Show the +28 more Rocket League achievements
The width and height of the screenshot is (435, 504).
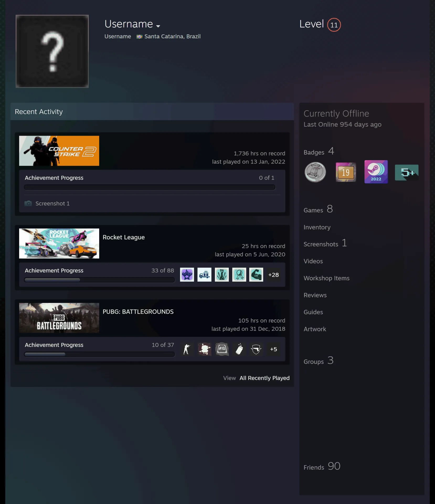click(x=273, y=275)
